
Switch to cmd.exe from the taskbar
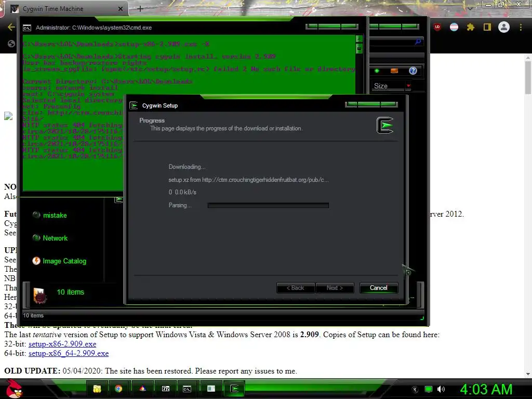[x=187, y=389]
